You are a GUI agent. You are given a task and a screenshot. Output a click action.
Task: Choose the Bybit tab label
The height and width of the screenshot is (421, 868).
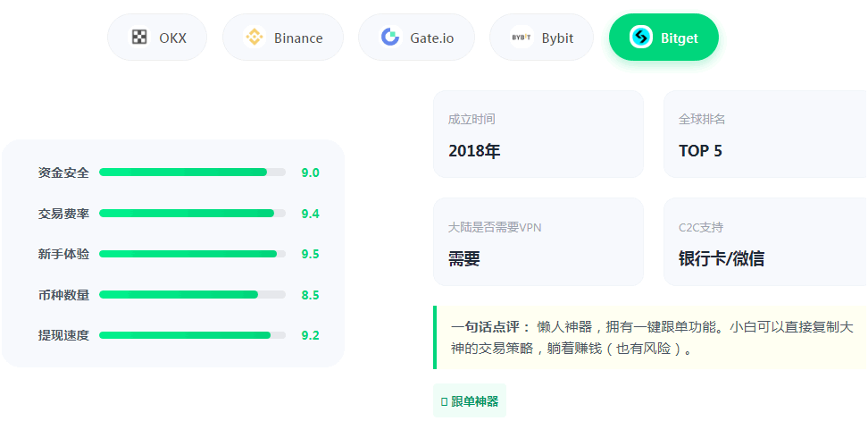pyautogui.click(x=557, y=38)
